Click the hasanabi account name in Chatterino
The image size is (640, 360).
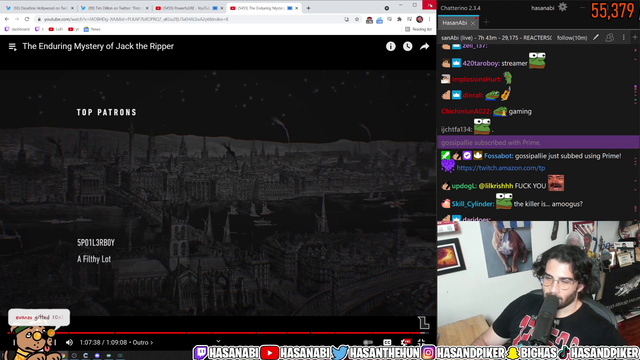point(542,8)
